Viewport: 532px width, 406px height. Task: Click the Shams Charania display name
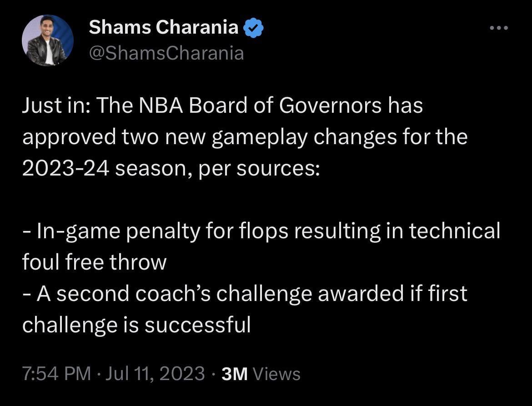coord(163,28)
